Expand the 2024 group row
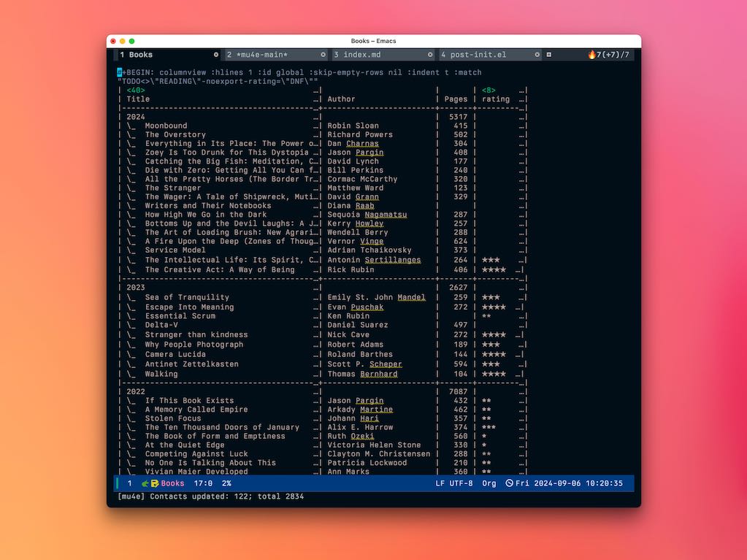747x560 pixels. [136, 117]
